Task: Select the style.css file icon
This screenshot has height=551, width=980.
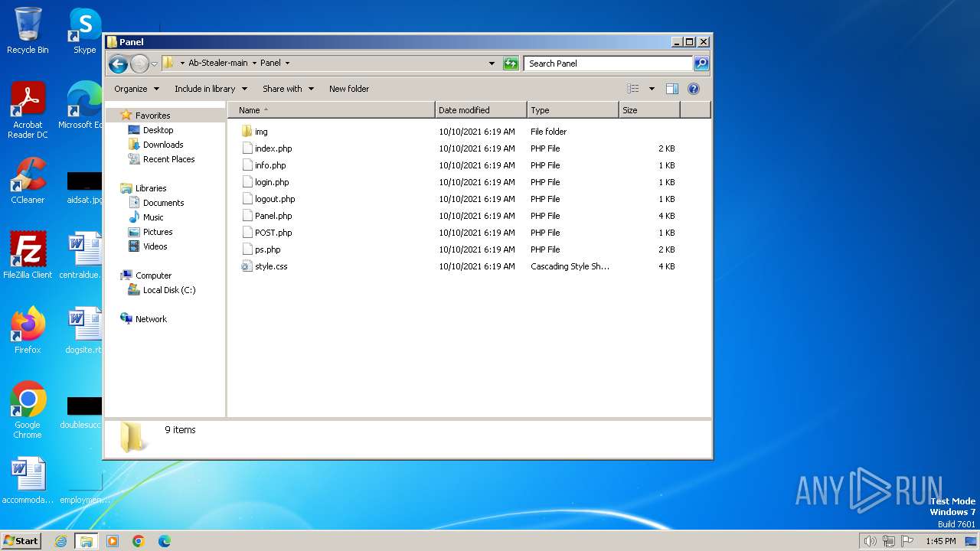Action: coord(247,266)
